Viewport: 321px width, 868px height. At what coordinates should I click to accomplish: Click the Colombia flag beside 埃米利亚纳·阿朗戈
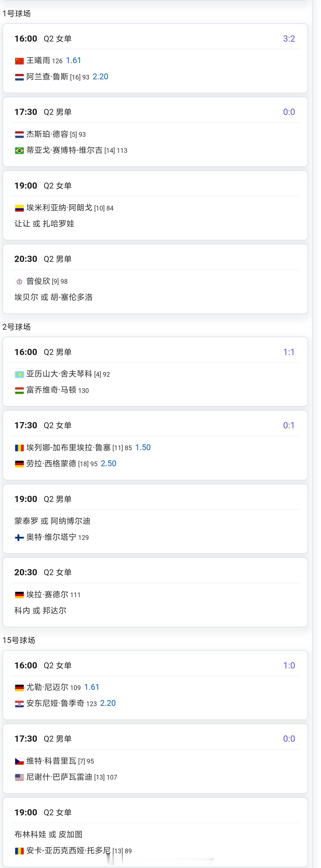[x=19, y=208]
